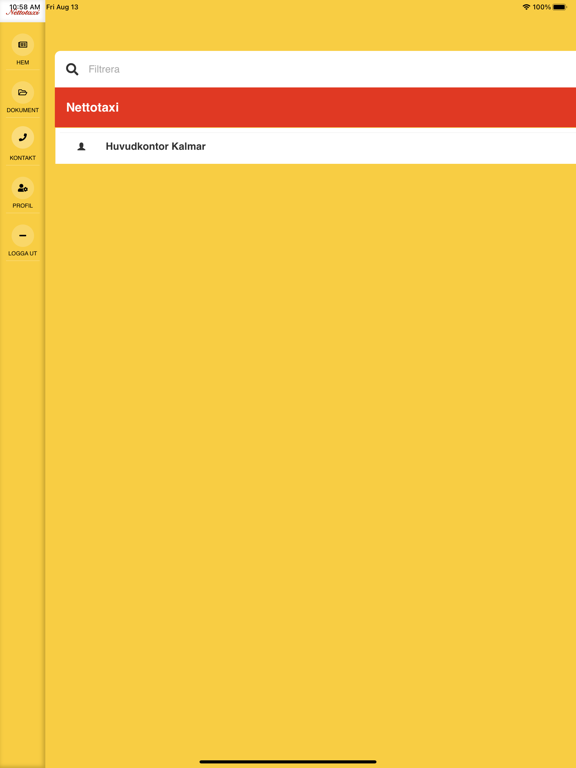Click the person icon beside Huvudkontor Kalmar

pos(81,146)
